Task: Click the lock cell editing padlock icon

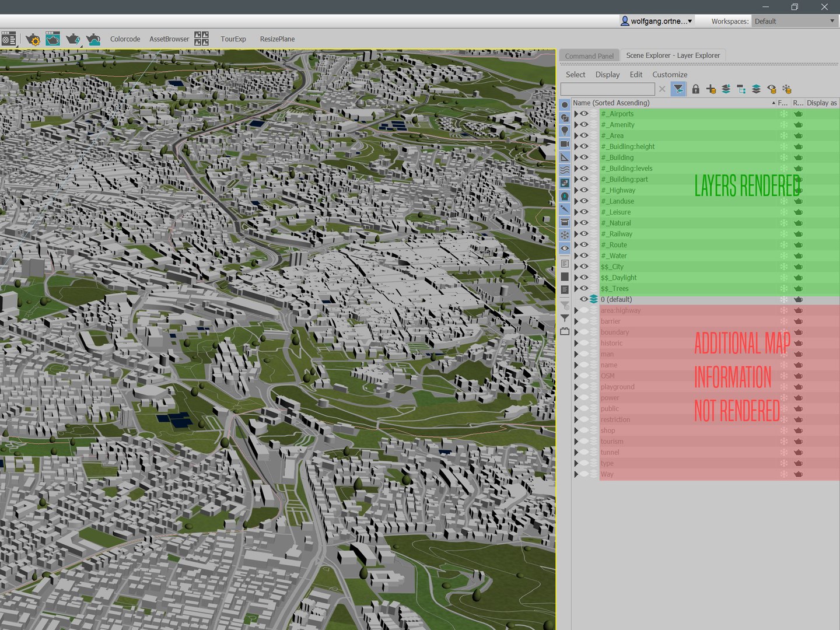Action: tap(695, 89)
